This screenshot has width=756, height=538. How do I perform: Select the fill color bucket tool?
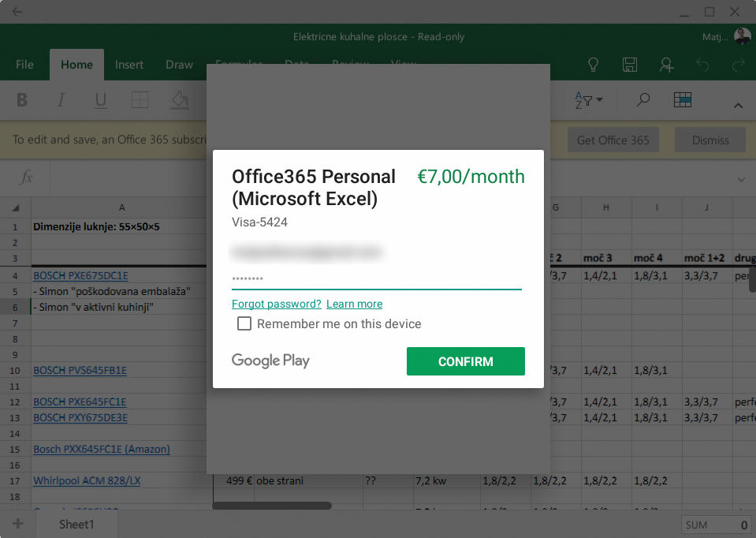coord(180,100)
